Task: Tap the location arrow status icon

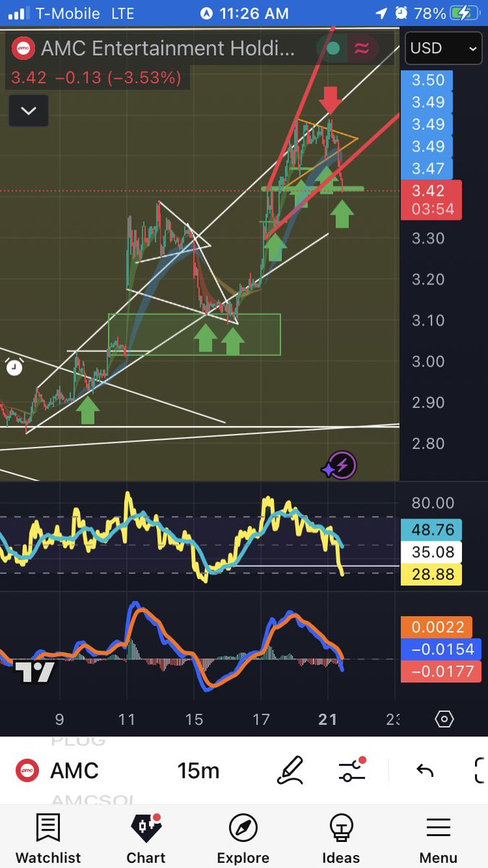Action: pyautogui.click(x=381, y=13)
